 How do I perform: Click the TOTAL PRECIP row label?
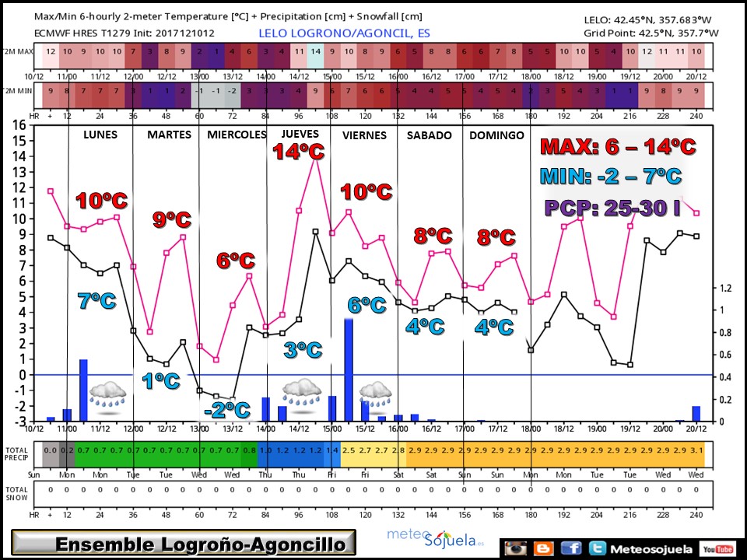click(16, 453)
